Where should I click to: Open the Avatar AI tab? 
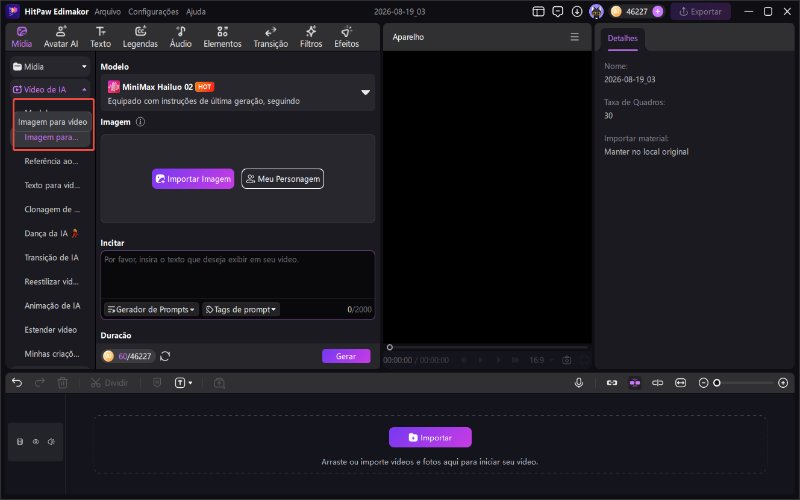pyautogui.click(x=61, y=37)
